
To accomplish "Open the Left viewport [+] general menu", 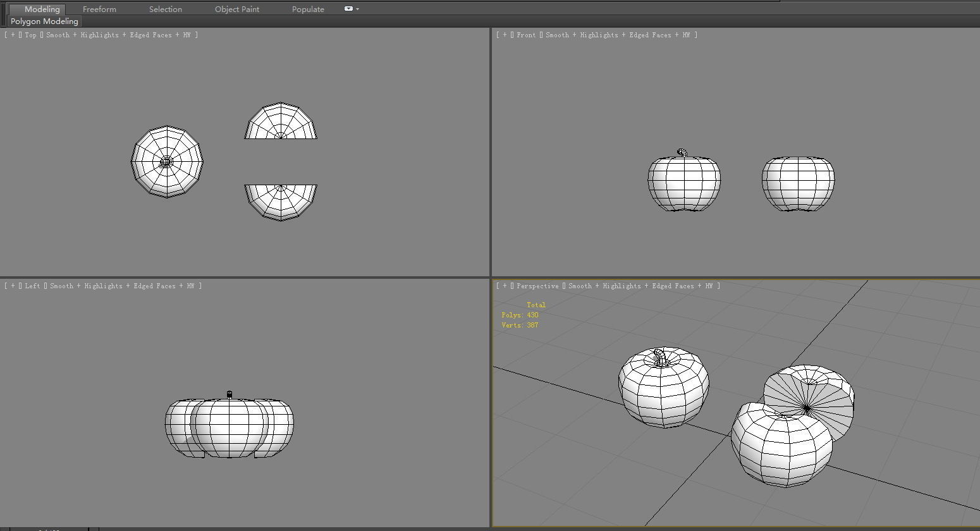I will click(x=13, y=286).
